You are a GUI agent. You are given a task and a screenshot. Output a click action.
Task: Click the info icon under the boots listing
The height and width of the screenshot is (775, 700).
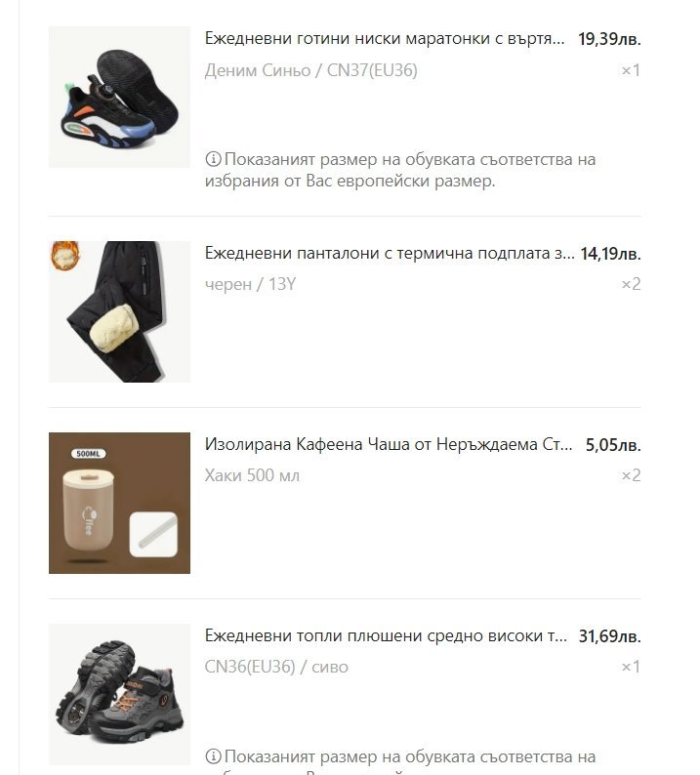pos(213,756)
